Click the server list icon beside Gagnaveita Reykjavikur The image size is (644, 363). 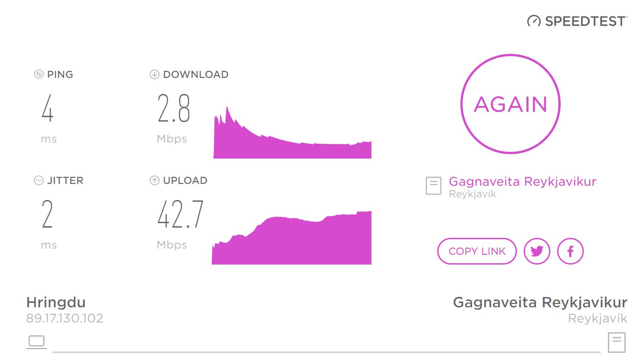(x=433, y=186)
